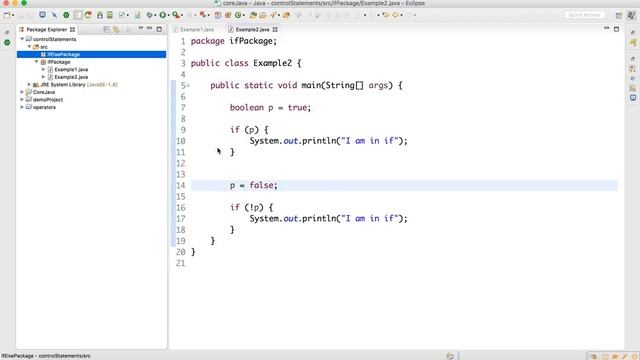This screenshot has width=640, height=360.
Task: Click line number 21 in the gutter
Action: point(180,263)
